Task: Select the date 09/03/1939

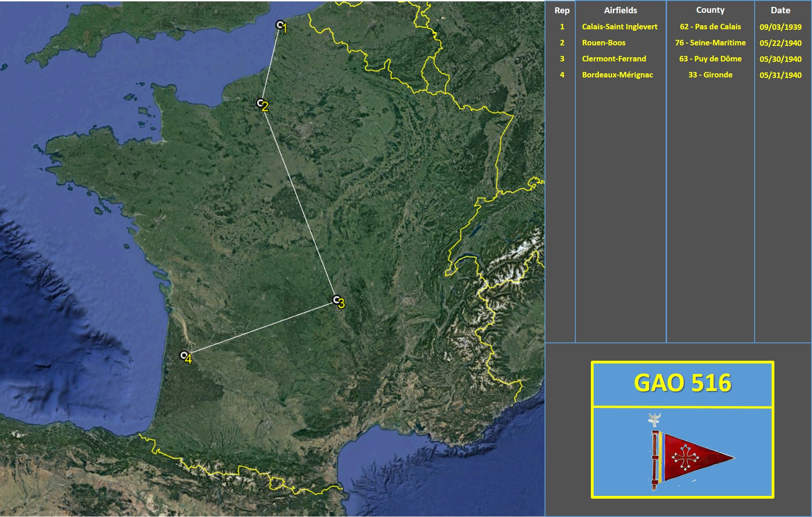Action: coord(780,27)
